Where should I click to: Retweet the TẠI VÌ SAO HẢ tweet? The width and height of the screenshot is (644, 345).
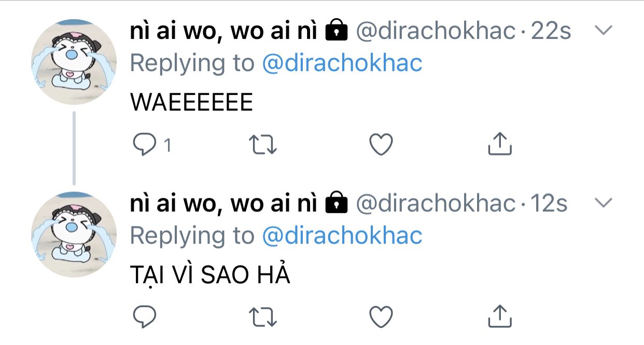click(263, 316)
